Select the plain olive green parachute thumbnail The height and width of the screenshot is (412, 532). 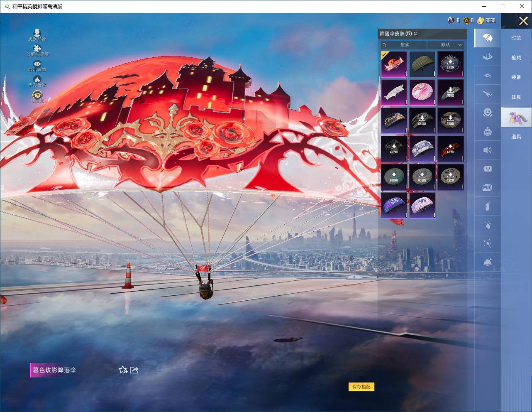422,64
